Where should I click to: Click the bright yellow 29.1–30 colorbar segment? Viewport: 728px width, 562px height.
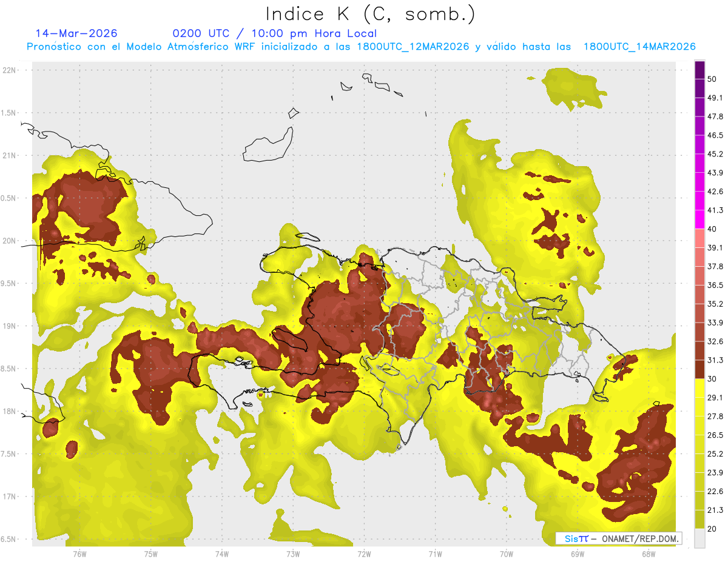699,388
